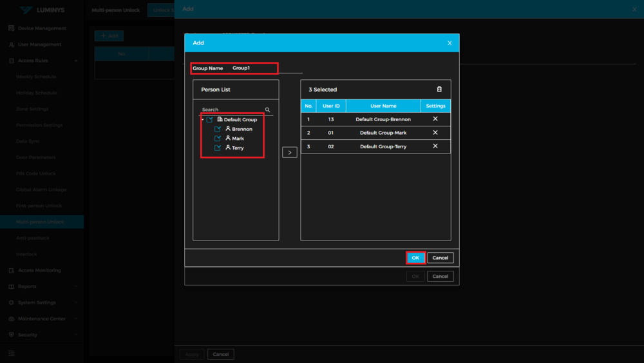The height and width of the screenshot is (363, 644).
Task: Collapse the Default Group tree node
Action: (x=203, y=120)
